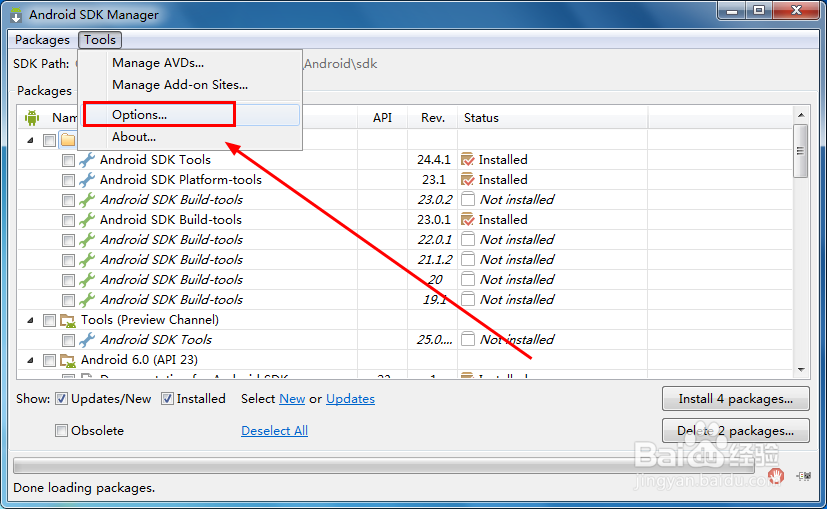Screen dimensions: 827x509
Task: Click installed status icon for Android SDK Tools
Action: click(x=467, y=159)
